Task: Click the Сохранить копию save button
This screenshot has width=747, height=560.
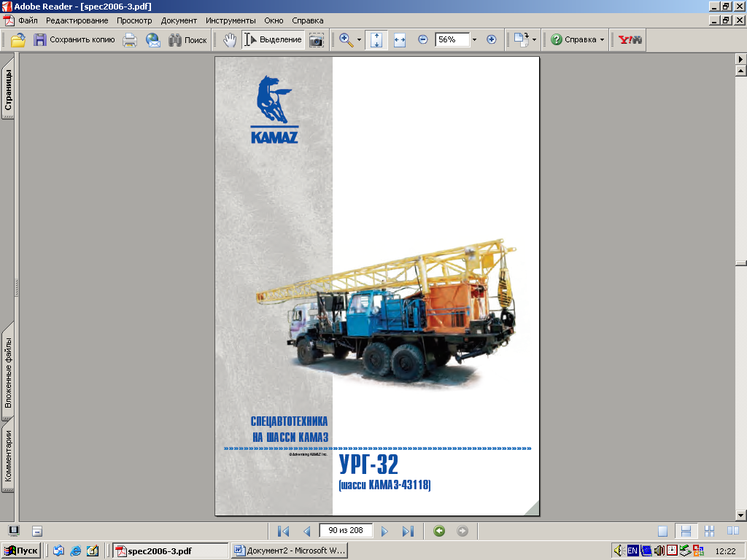Action: [74, 40]
